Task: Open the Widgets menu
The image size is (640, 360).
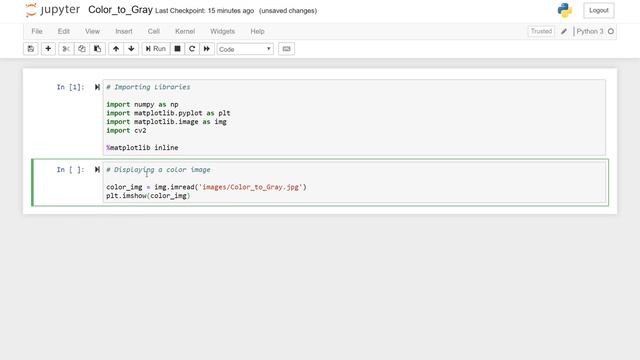Action: point(222,31)
